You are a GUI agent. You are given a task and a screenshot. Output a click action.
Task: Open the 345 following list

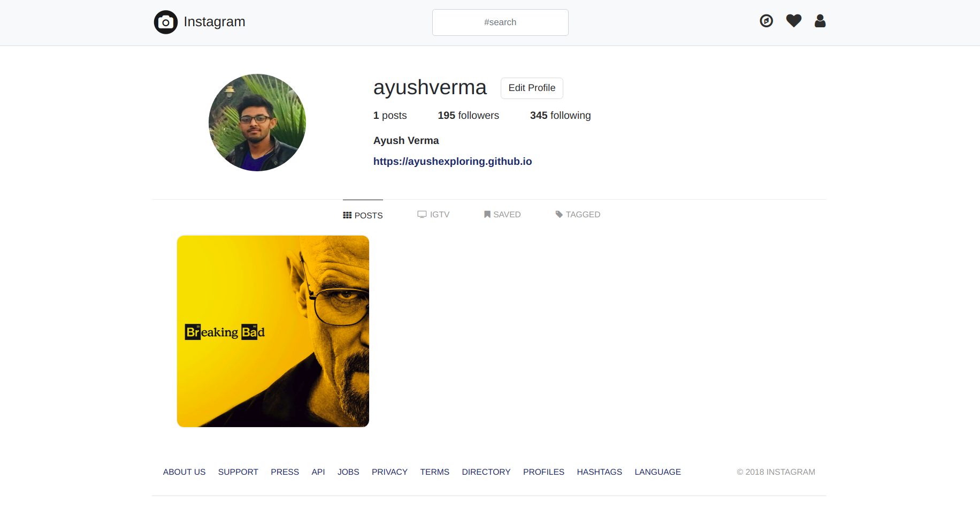point(560,116)
